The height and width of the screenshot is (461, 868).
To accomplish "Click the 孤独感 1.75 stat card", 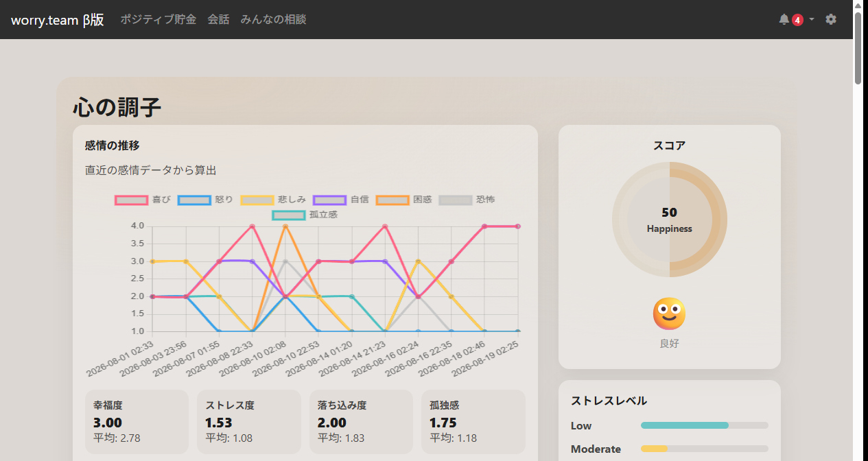I will (x=473, y=422).
